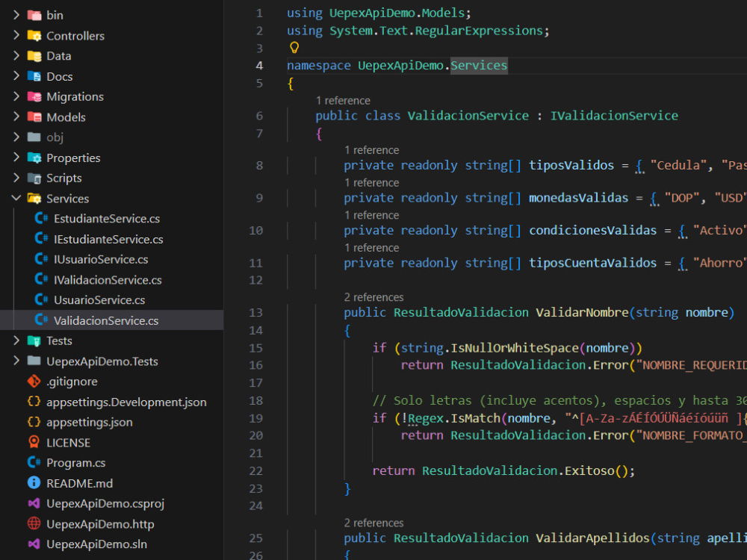Click the Tests folder icon
The image size is (747, 560).
tap(34, 341)
